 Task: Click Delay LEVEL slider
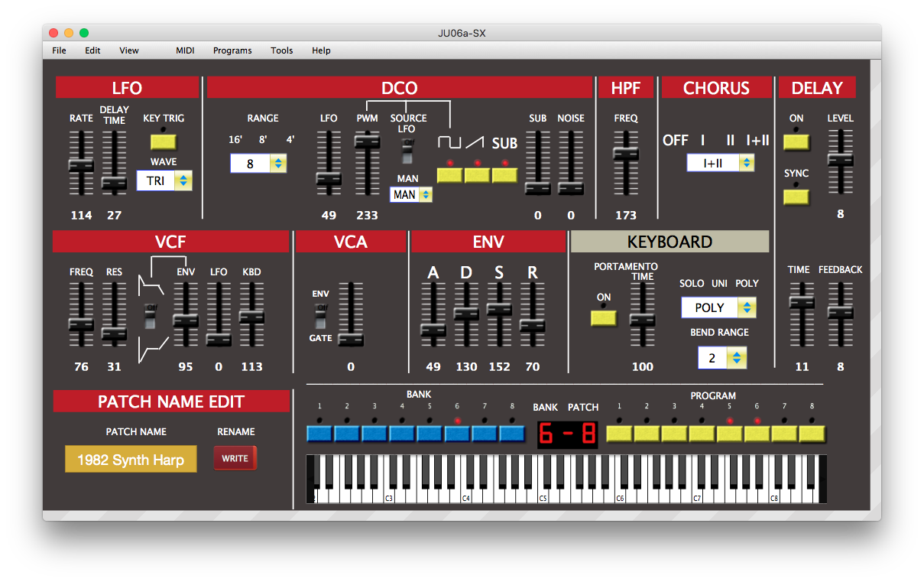tap(840, 161)
